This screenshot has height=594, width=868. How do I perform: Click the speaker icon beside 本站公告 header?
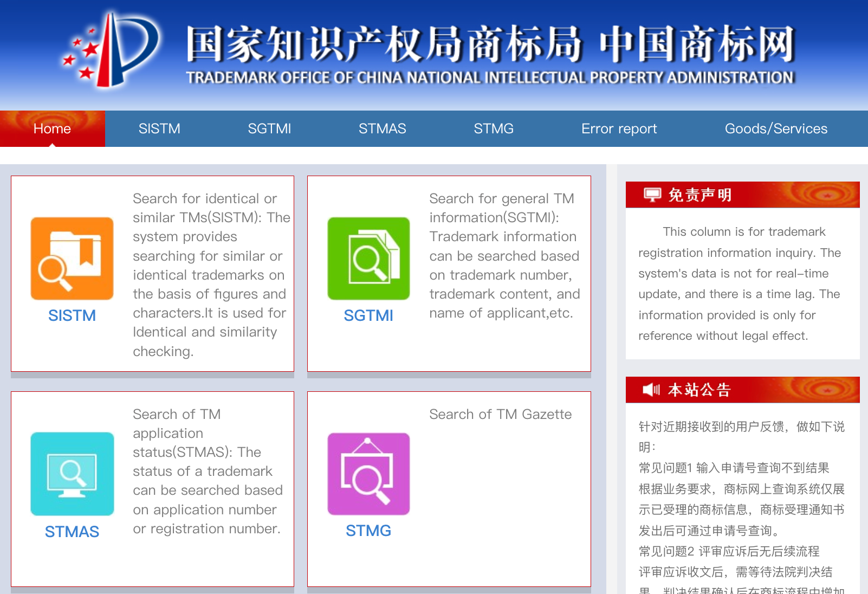(651, 390)
